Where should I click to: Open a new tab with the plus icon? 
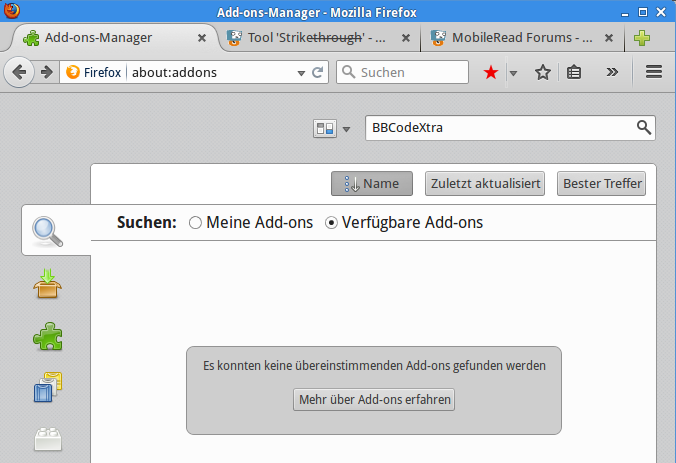[x=642, y=38]
